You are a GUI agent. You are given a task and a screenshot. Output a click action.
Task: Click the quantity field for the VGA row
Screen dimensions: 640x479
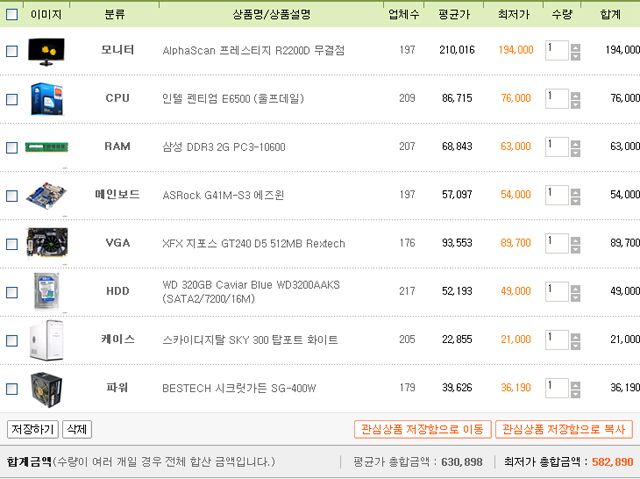coord(557,243)
